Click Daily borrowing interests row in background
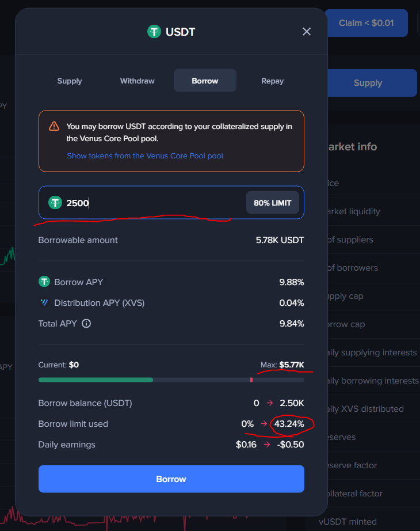Viewport: 420px width, 531px height. click(x=373, y=381)
